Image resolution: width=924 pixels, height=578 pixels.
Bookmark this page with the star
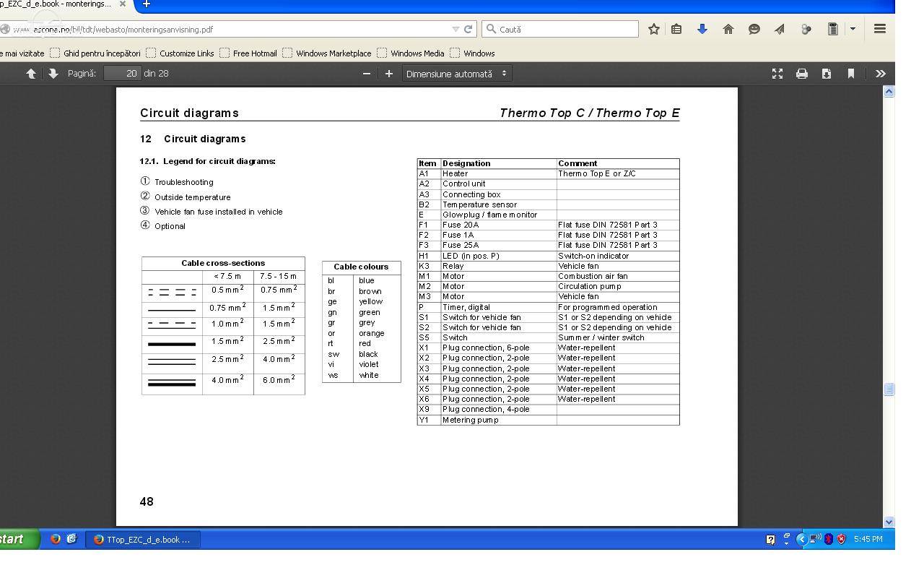(654, 29)
